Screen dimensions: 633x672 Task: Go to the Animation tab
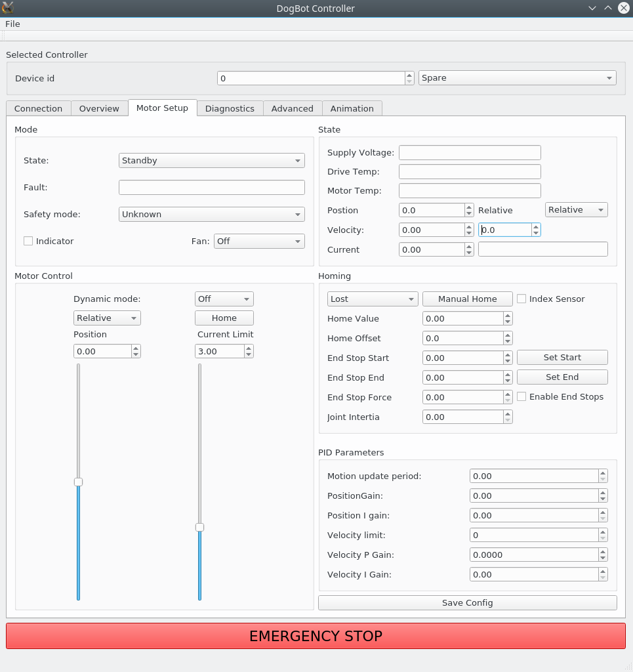[x=352, y=108]
